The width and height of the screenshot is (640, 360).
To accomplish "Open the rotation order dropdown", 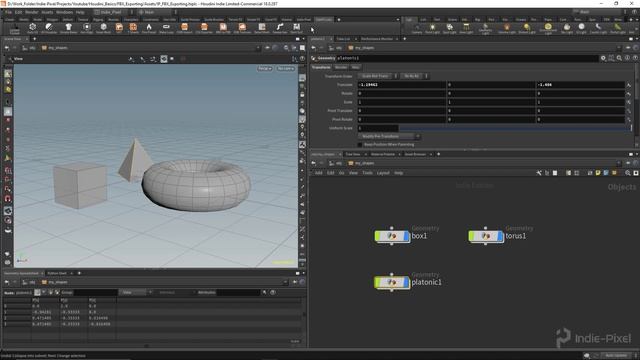I will pos(414,76).
